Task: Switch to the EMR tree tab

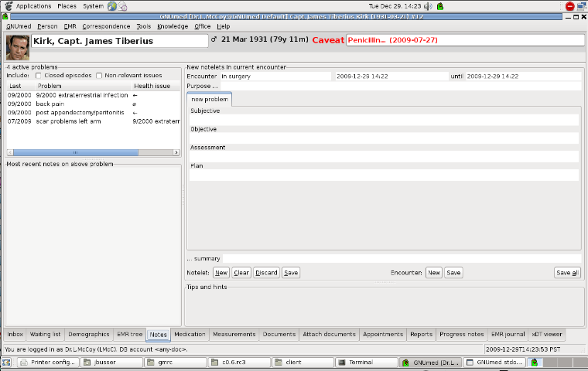Action: (130, 334)
